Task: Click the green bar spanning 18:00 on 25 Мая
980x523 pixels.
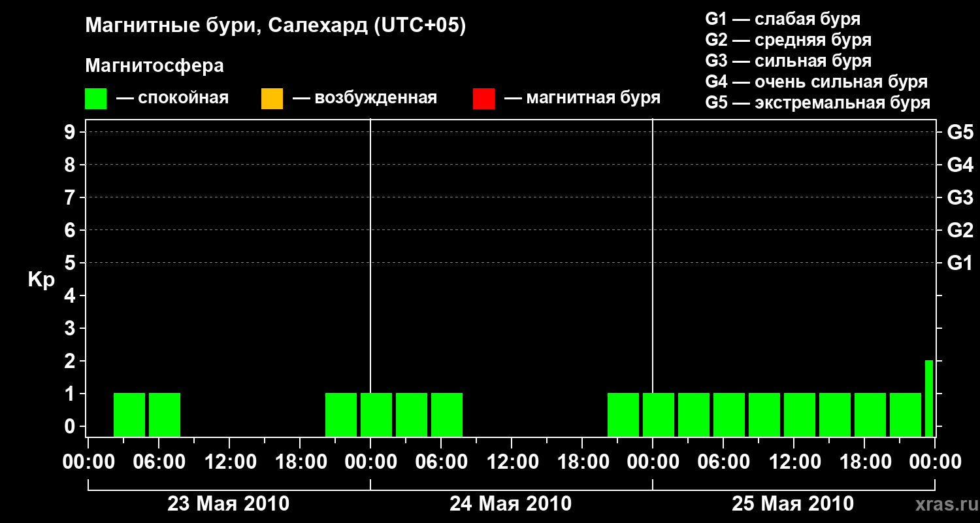Action: (x=870, y=414)
